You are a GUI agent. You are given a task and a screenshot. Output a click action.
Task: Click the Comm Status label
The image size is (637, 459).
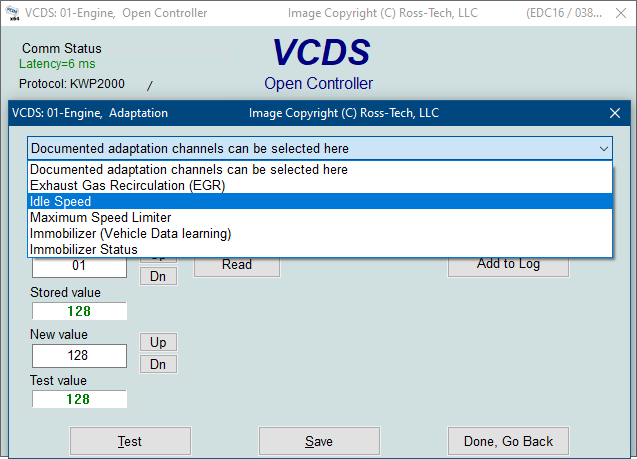pos(62,48)
